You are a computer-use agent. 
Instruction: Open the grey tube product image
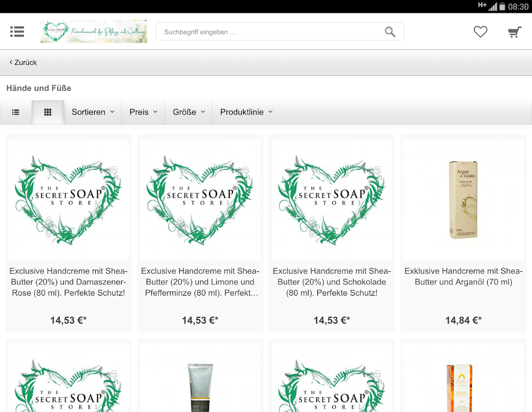click(x=200, y=378)
